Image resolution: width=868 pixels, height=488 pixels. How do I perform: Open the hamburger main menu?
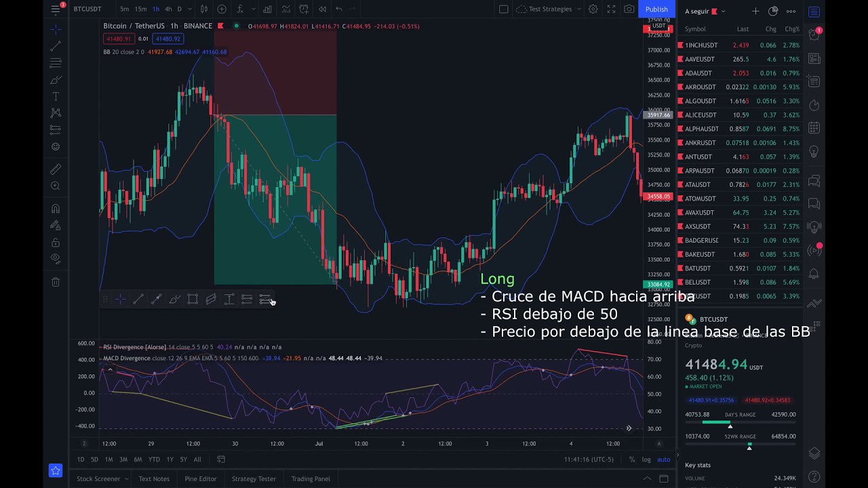click(56, 9)
